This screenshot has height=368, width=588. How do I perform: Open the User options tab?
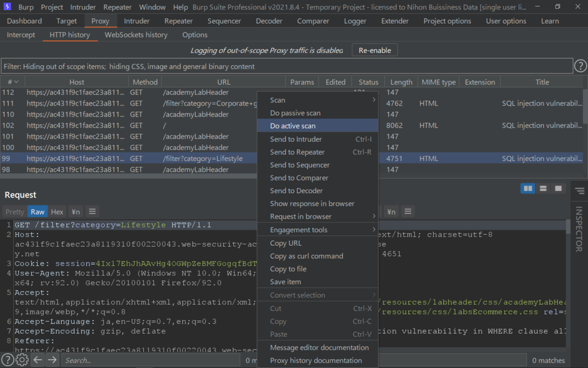[506, 21]
